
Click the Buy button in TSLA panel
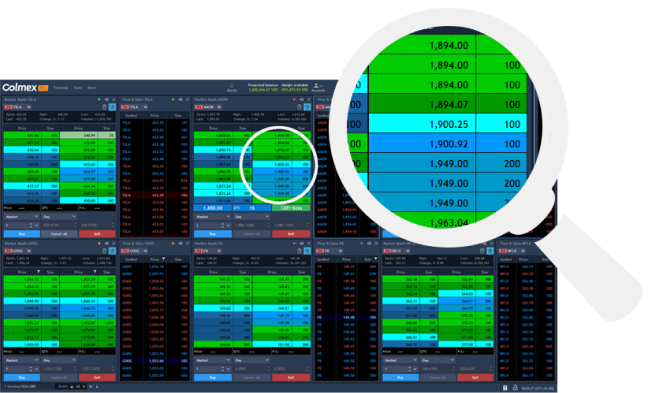point(22,234)
